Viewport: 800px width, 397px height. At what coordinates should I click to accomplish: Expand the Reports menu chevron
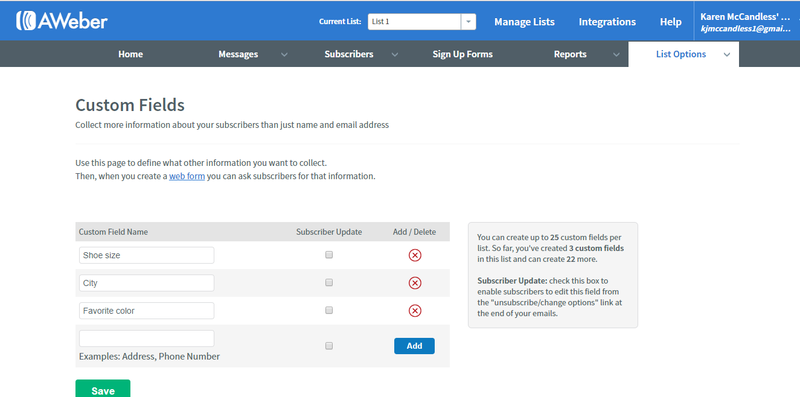(x=616, y=55)
